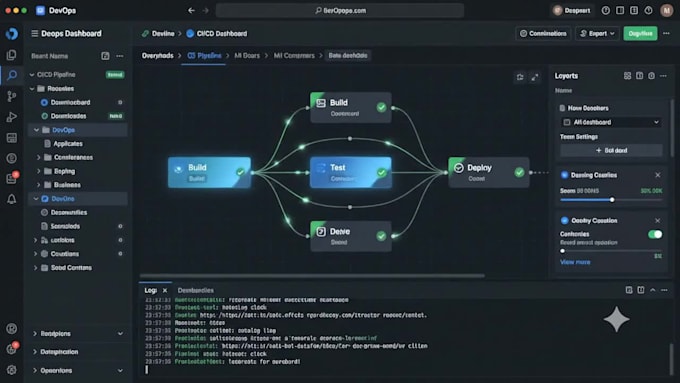
Task: Open the ellipsis menu beside Beant Name
Action: click(120, 56)
